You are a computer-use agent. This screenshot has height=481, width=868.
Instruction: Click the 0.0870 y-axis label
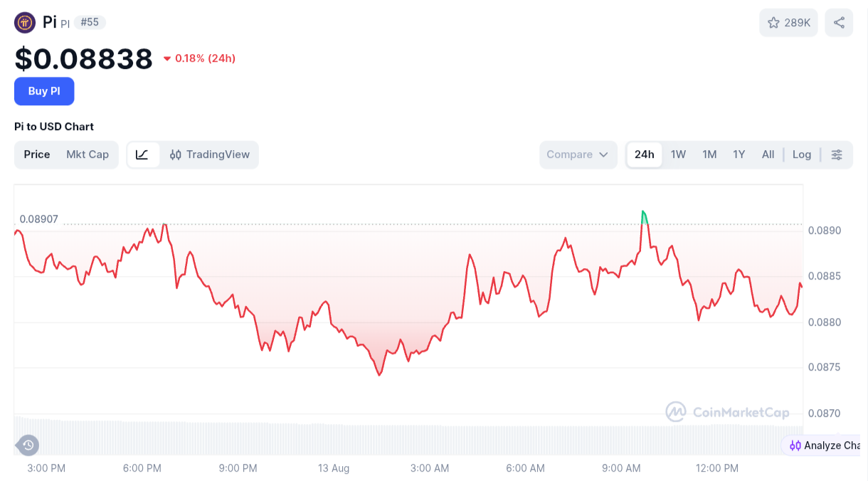point(825,413)
